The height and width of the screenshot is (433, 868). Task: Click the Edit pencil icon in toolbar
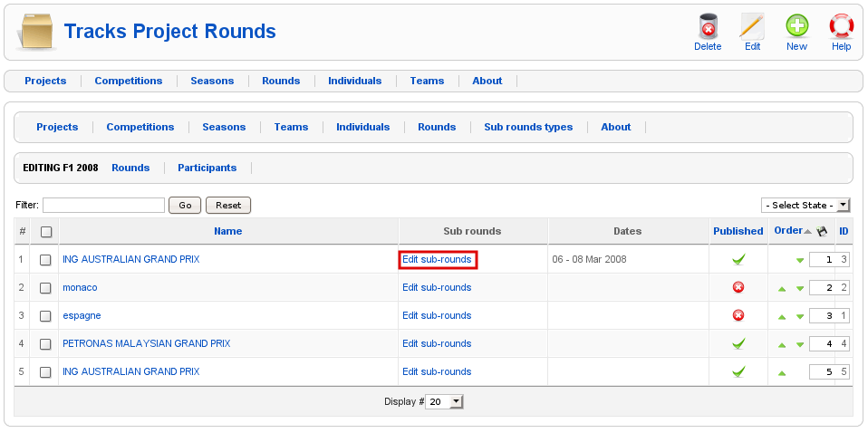[752, 27]
